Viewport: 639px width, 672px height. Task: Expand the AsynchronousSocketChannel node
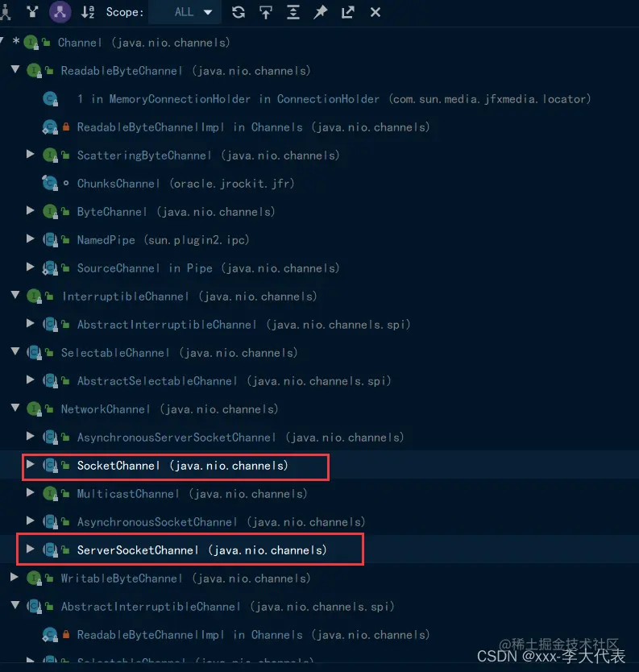[x=30, y=521]
